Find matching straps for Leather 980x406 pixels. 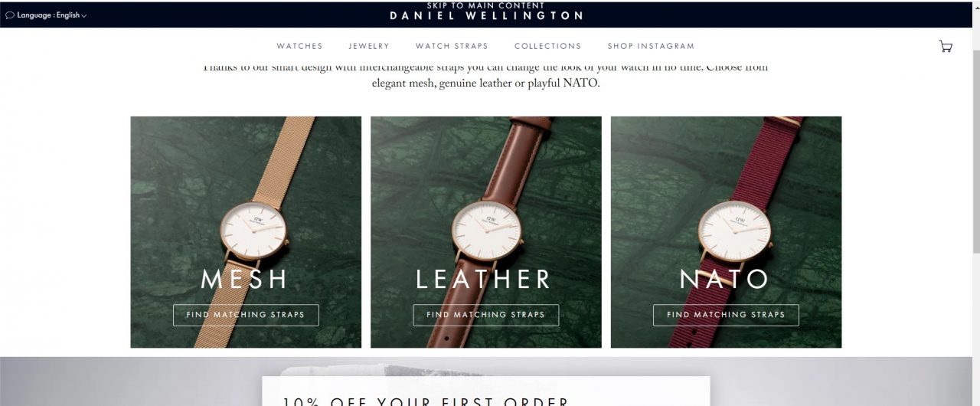click(486, 315)
